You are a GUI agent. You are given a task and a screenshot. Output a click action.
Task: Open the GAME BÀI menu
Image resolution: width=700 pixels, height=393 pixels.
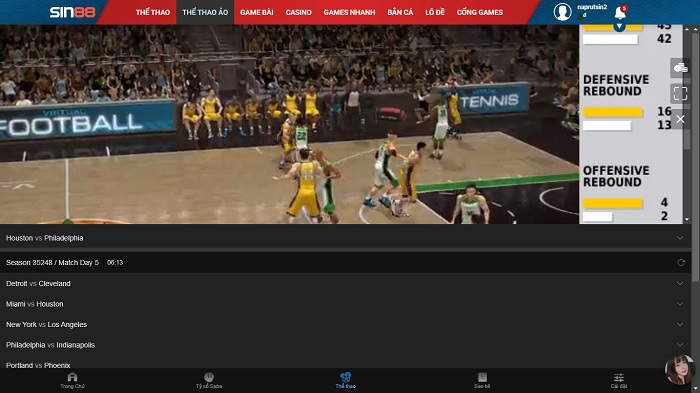[x=257, y=13]
